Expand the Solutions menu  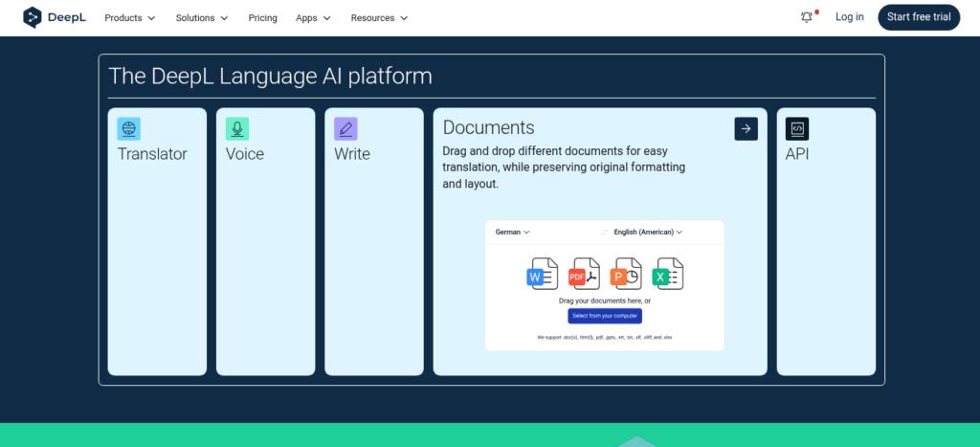pyautogui.click(x=202, y=18)
